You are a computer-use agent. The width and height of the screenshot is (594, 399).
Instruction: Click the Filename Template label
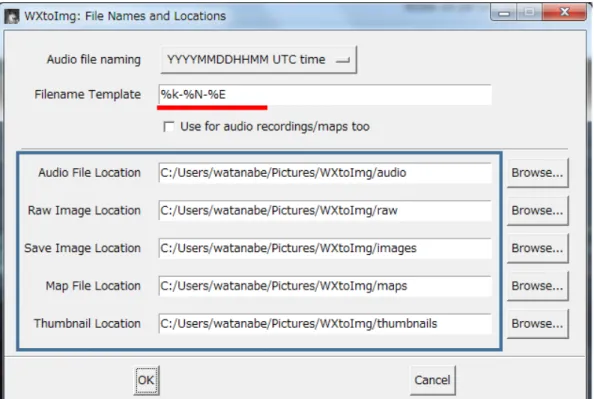[x=88, y=94]
